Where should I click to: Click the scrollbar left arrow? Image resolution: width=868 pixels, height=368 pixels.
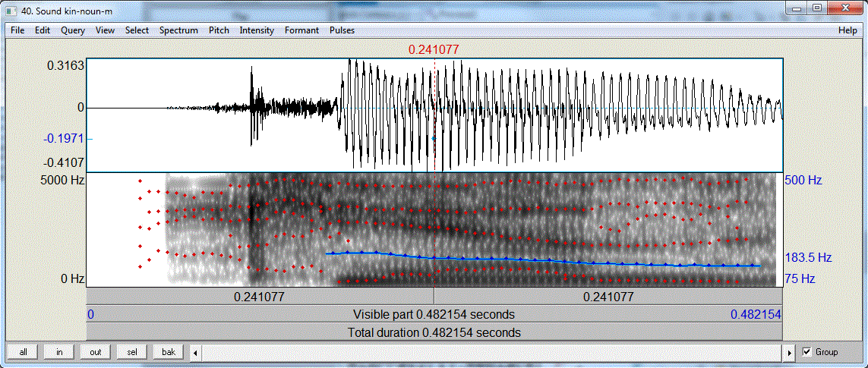coord(195,352)
